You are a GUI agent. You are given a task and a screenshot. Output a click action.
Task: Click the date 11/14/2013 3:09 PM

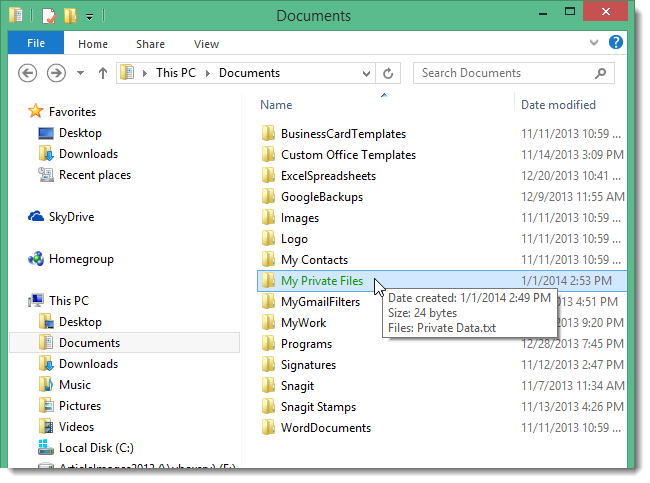point(572,155)
